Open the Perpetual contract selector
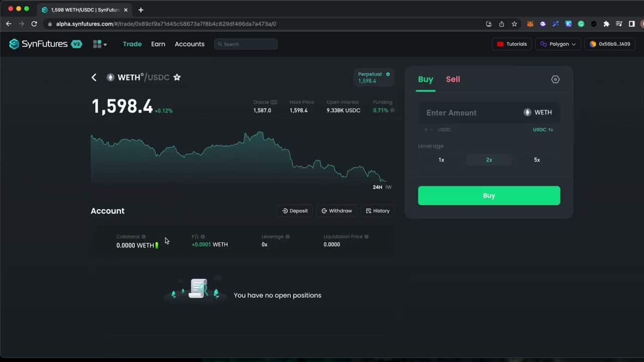 [x=374, y=77]
